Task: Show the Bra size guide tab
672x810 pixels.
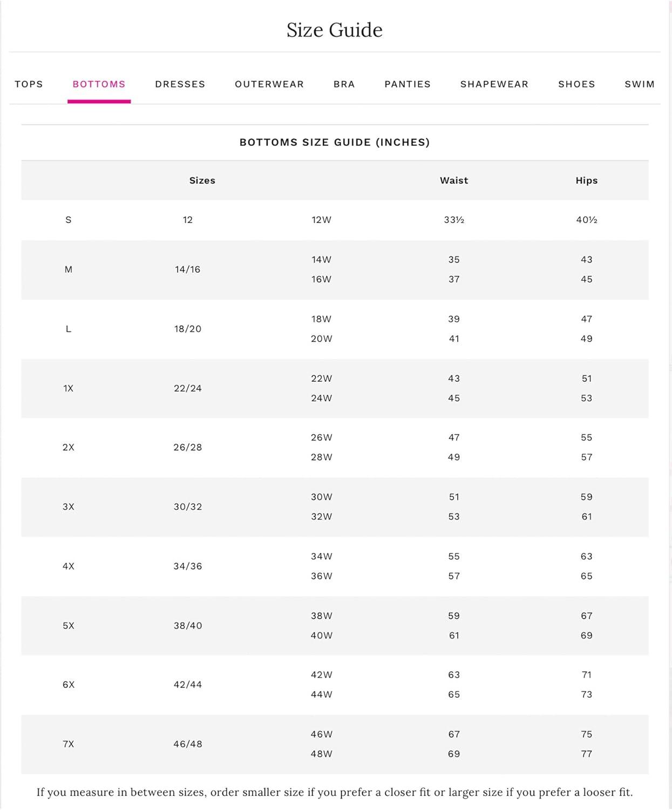Action: pyautogui.click(x=344, y=84)
